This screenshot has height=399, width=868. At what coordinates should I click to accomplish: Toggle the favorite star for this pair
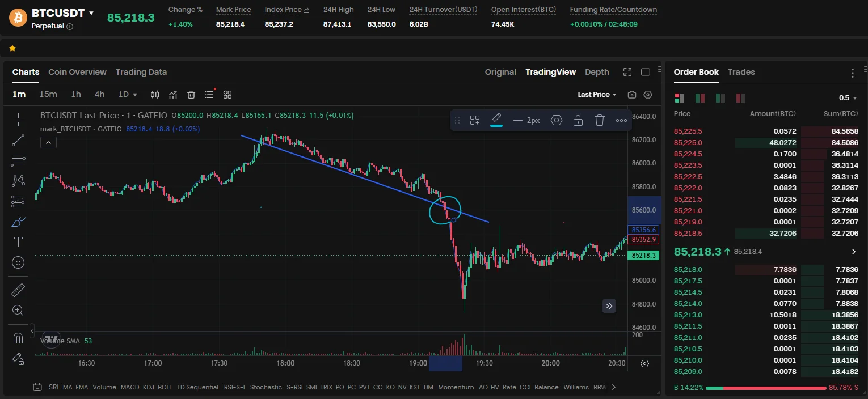12,49
